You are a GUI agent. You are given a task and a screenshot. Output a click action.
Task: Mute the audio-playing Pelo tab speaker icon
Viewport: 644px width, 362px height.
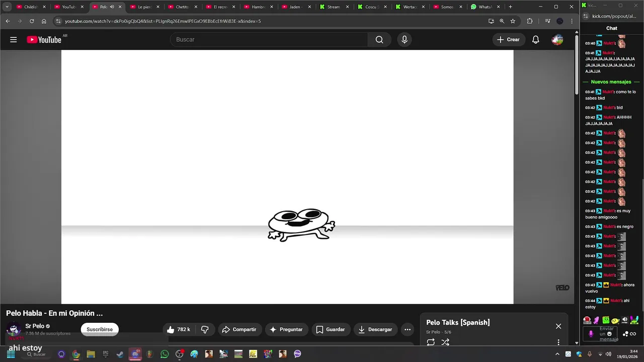coord(112,7)
